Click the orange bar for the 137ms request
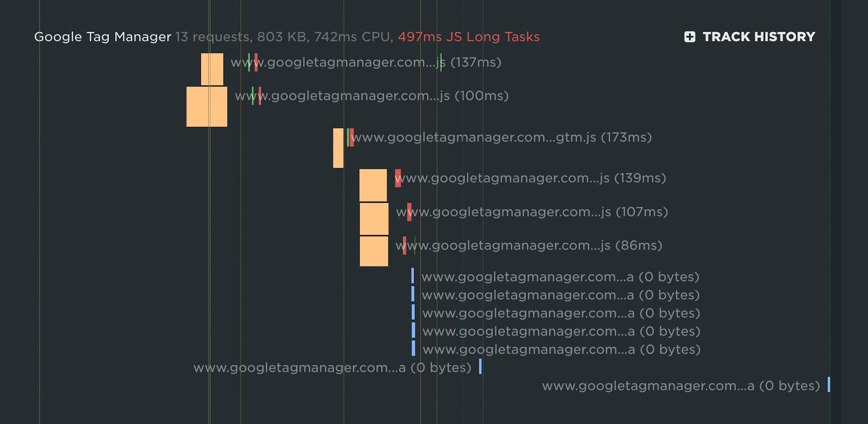This screenshot has height=424, width=868. pyautogui.click(x=212, y=69)
